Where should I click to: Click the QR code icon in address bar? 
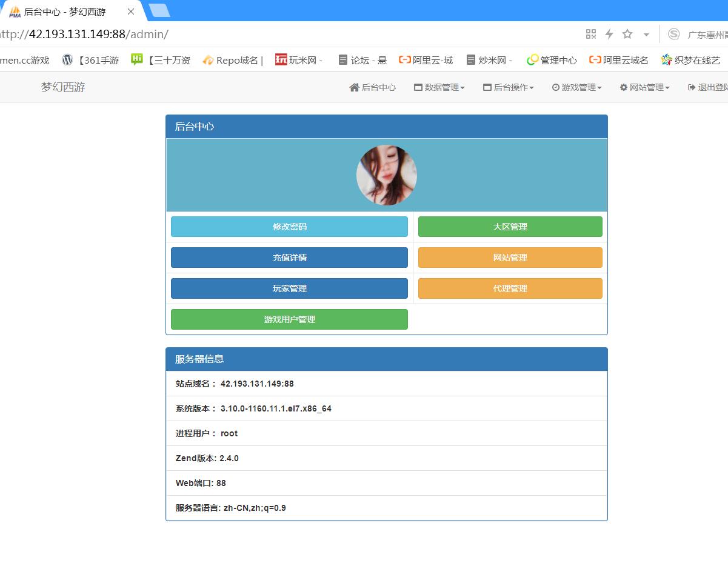tap(590, 34)
